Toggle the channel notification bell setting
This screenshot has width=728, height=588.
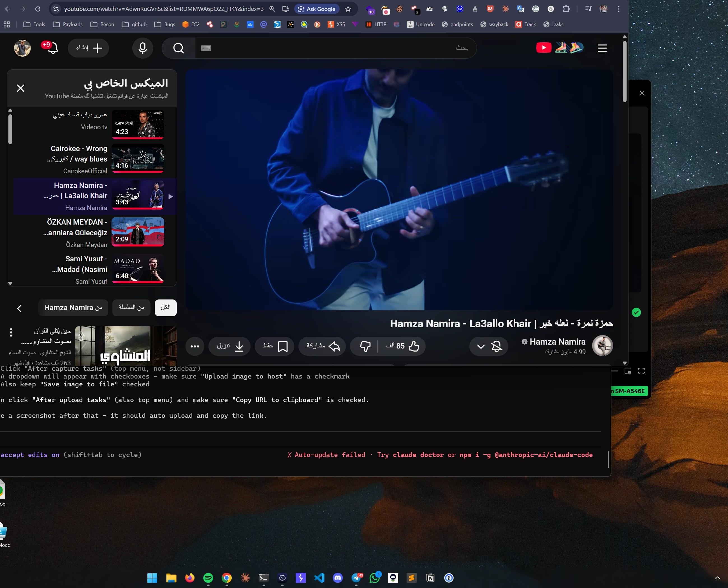click(x=497, y=346)
